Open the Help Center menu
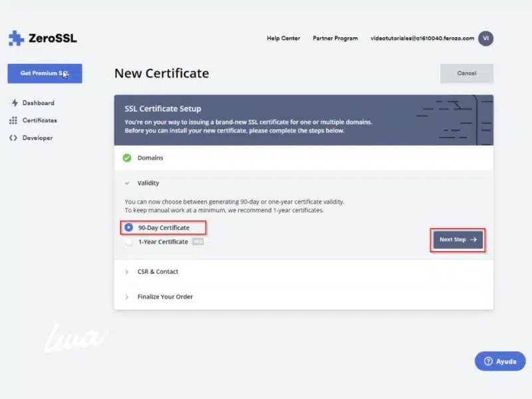The height and width of the screenshot is (399, 532). click(283, 39)
